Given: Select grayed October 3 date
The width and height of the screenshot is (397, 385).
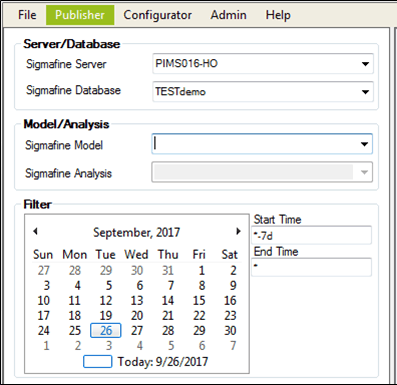Looking at the screenshot, I should pyautogui.click(x=109, y=346).
